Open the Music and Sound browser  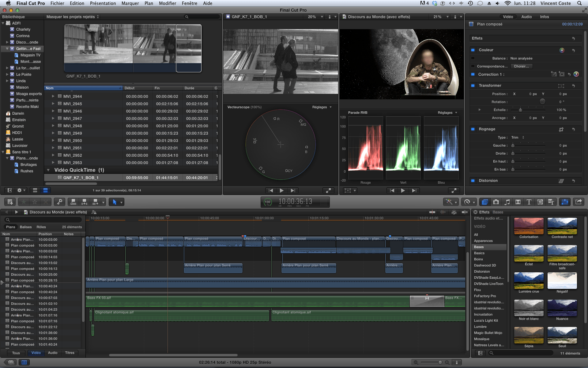pyautogui.click(x=507, y=202)
